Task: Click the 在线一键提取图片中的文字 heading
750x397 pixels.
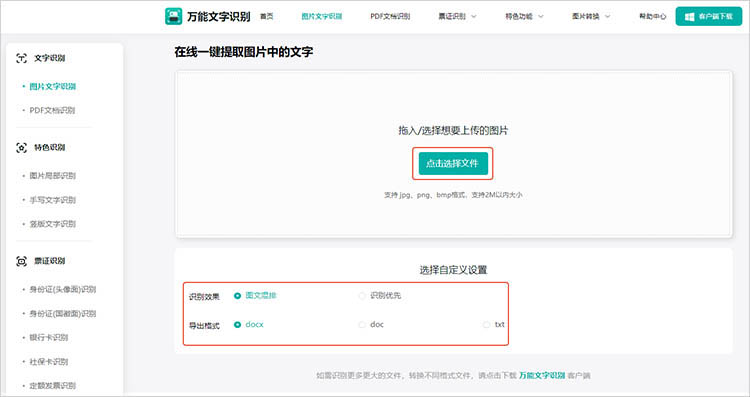Action: click(x=243, y=52)
